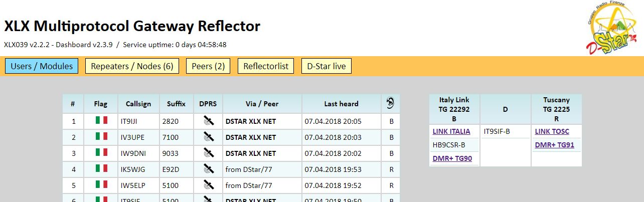Screen dimensions: 644x202
Task: Open the LINK ITALIA link
Action: tap(451, 131)
